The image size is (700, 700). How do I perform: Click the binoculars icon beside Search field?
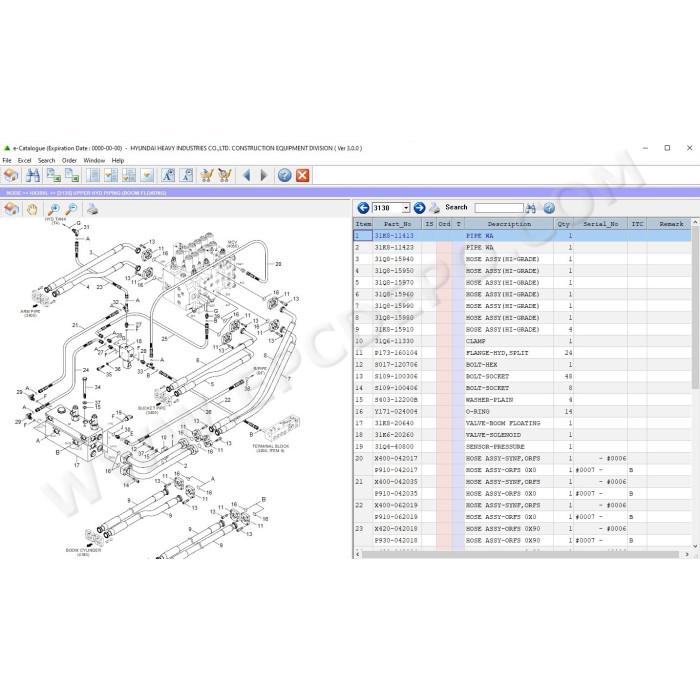click(530, 208)
